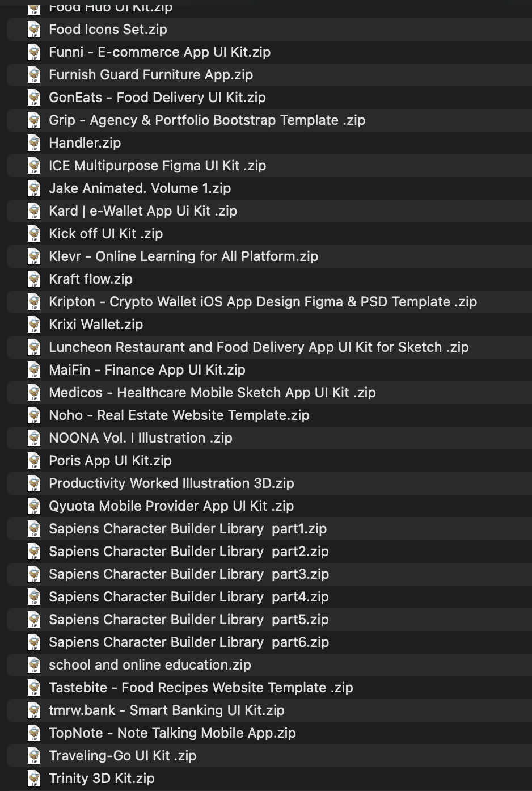Click the file icon for Traveling-Go UI Kit
The image size is (532, 791).
pyautogui.click(x=35, y=756)
